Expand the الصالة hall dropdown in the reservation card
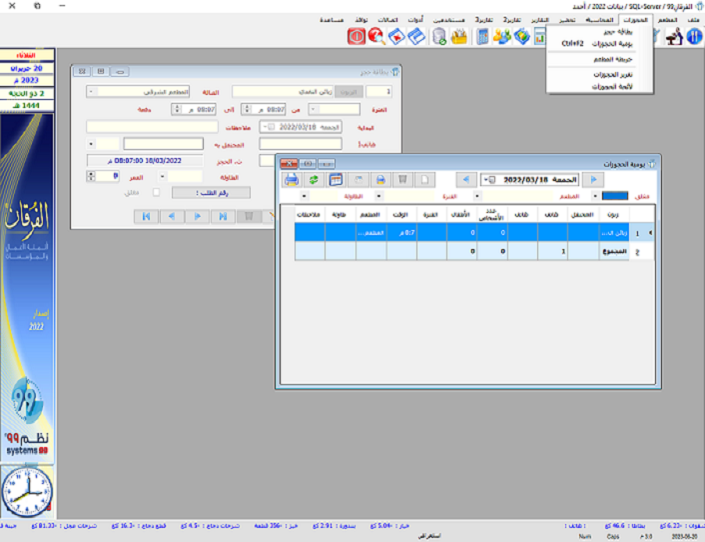Screen dimensions: 705x542 point(92,91)
